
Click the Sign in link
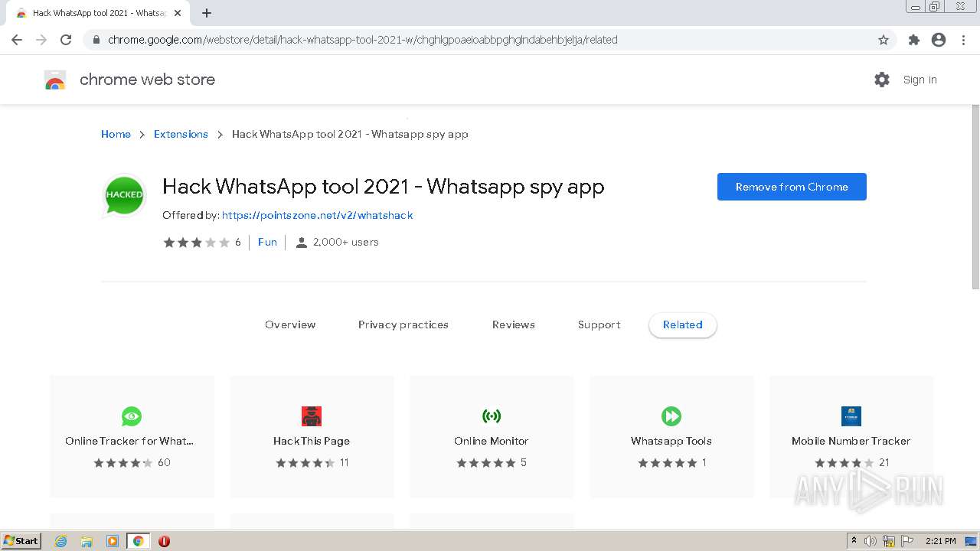[920, 80]
